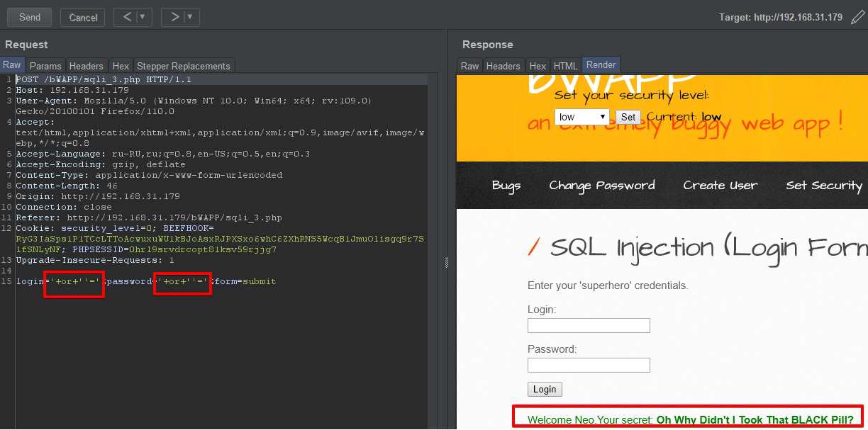Click the 'POST /bWAPP/sqli_3.php HTTP/1.1' line
This screenshot has width=868, height=430.
[x=104, y=79]
